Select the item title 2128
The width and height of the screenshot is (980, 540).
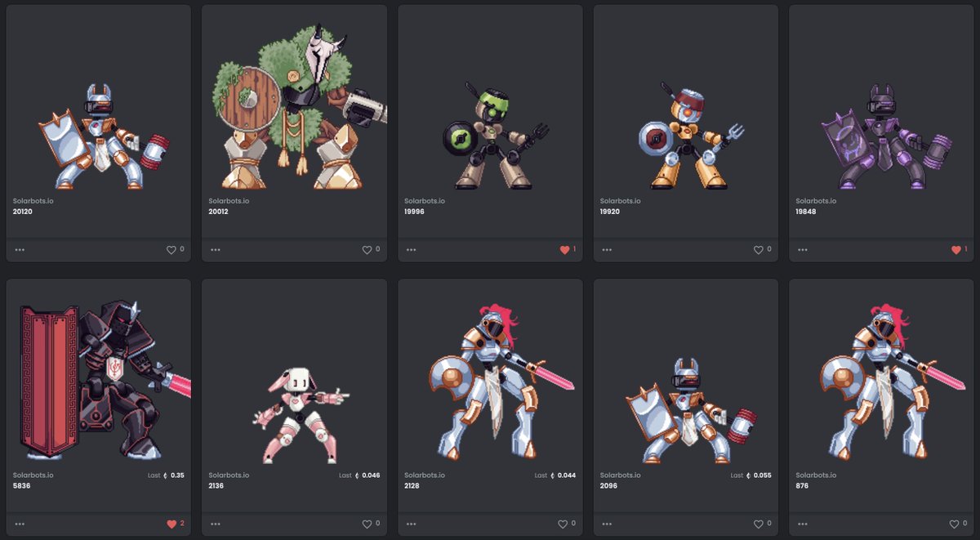(412, 486)
